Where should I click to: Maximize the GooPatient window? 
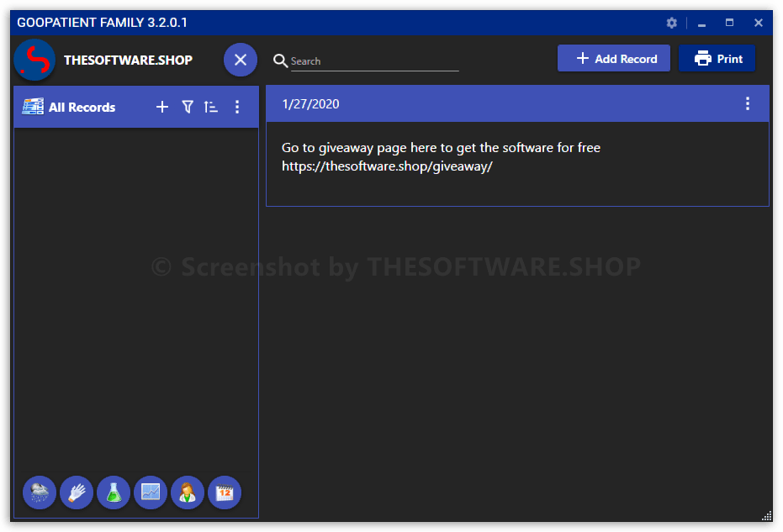point(729,23)
